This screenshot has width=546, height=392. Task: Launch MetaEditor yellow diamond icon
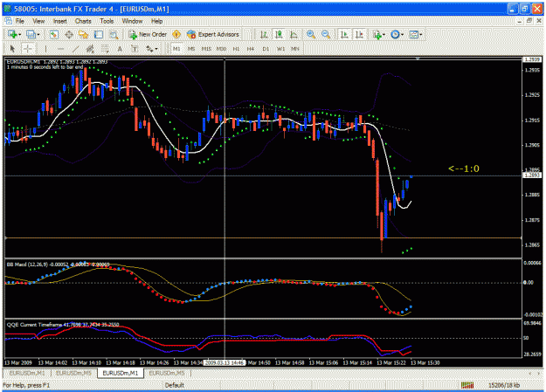pyautogui.click(x=176, y=34)
